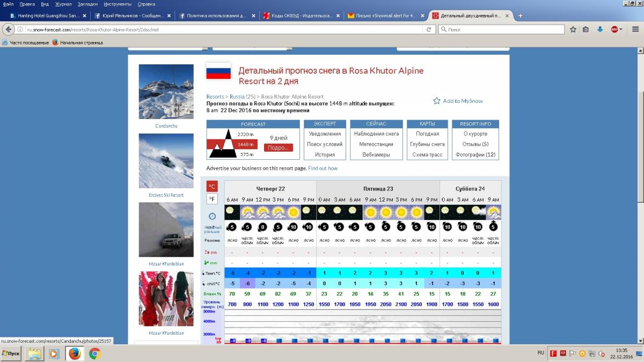Click the Adobe tray icon
This screenshot has width=644, height=362.
[x=562, y=353]
